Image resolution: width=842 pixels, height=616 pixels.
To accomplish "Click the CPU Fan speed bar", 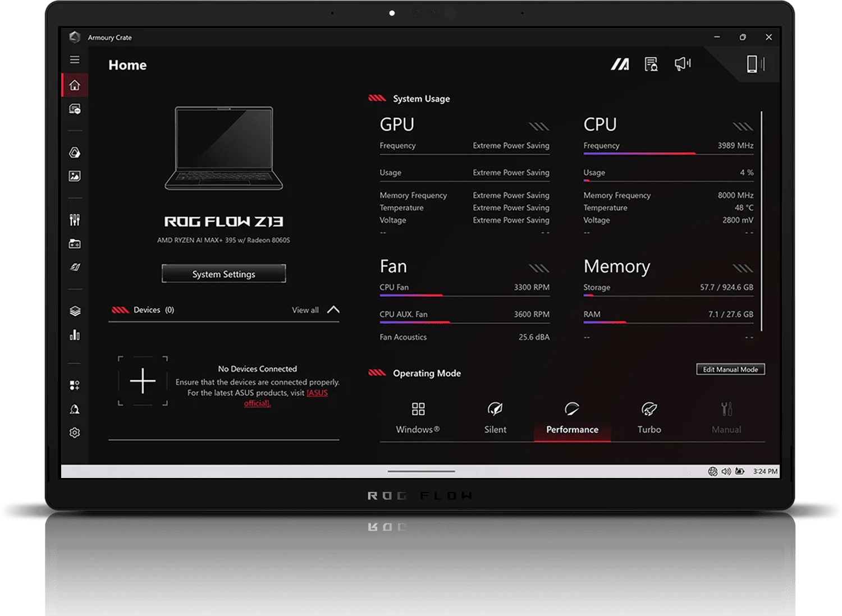I will tap(465, 295).
